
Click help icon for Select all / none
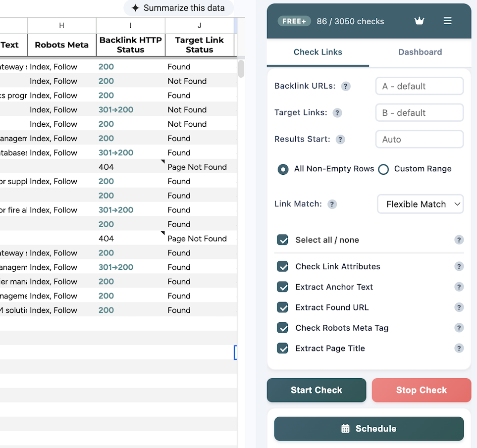[459, 240]
